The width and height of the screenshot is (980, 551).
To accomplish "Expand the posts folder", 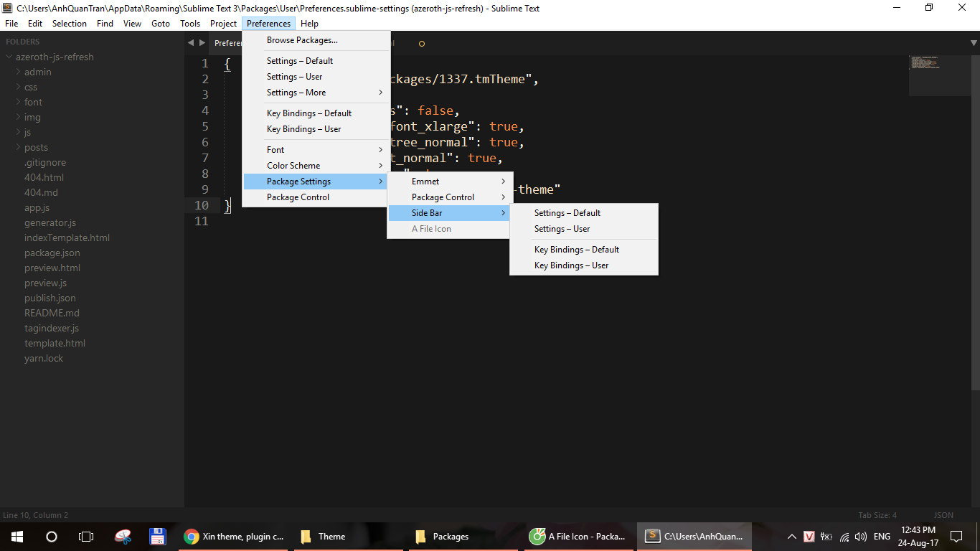I will pos(18,147).
